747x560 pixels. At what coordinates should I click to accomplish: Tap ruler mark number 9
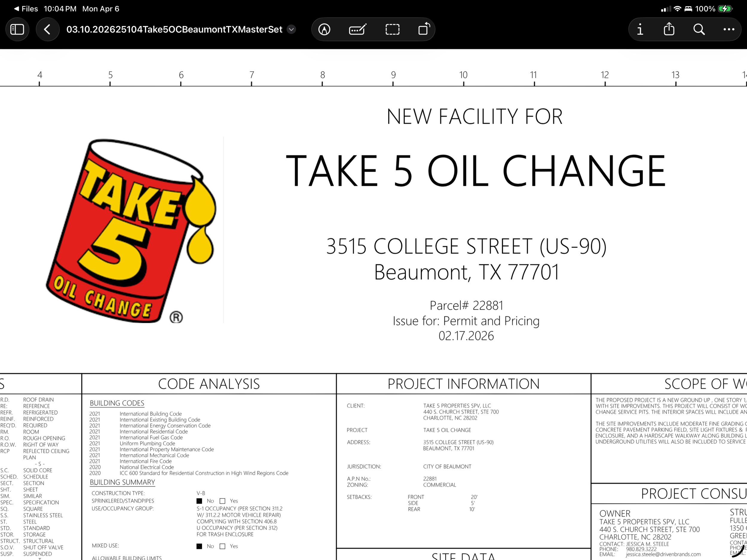pos(393,75)
